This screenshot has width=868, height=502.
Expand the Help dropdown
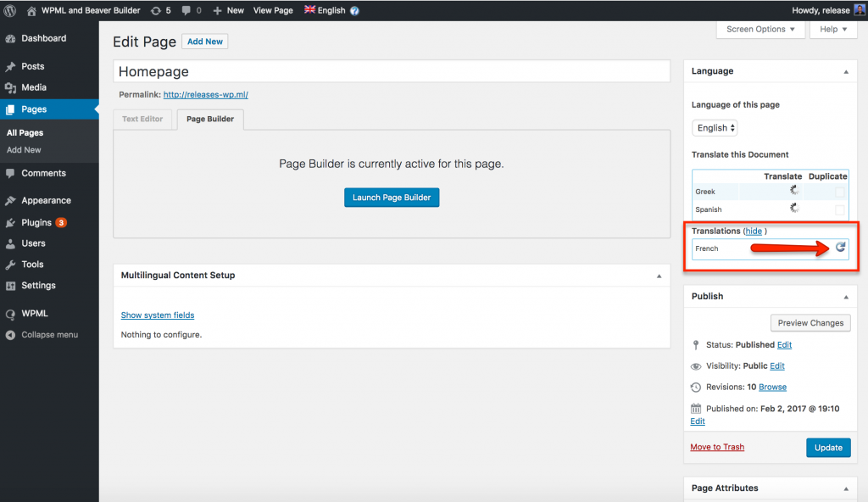[833, 30]
